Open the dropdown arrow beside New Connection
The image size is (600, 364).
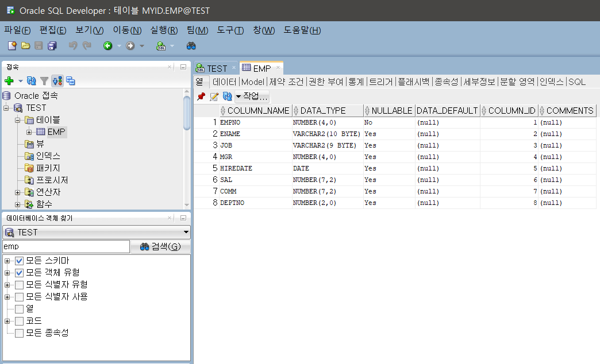[x=21, y=81]
